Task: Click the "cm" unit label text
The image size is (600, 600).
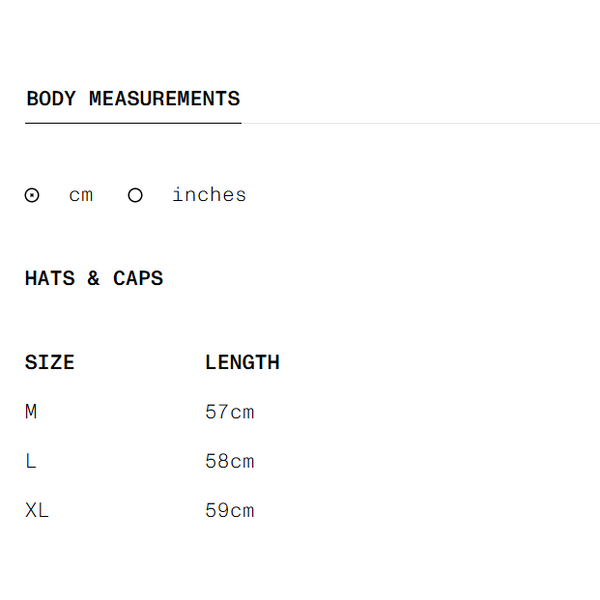Action: point(81,195)
